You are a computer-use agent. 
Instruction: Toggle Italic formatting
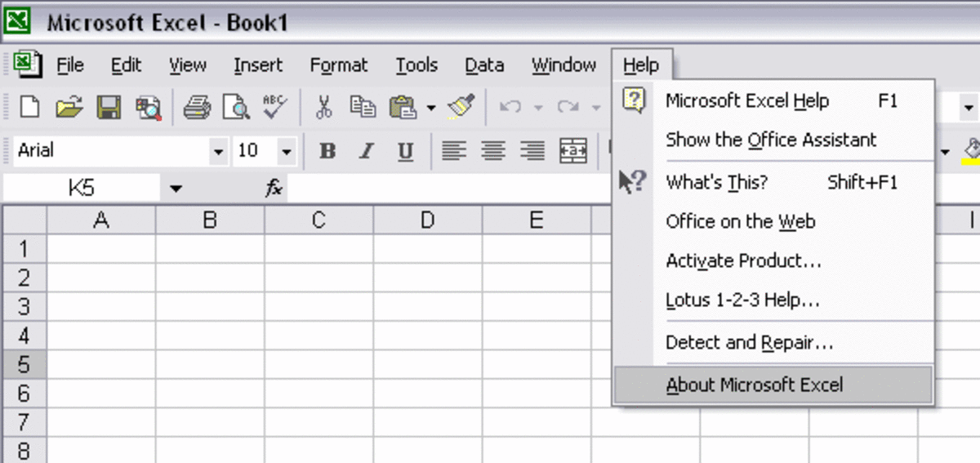pyautogui.click(x=367, y=151)
